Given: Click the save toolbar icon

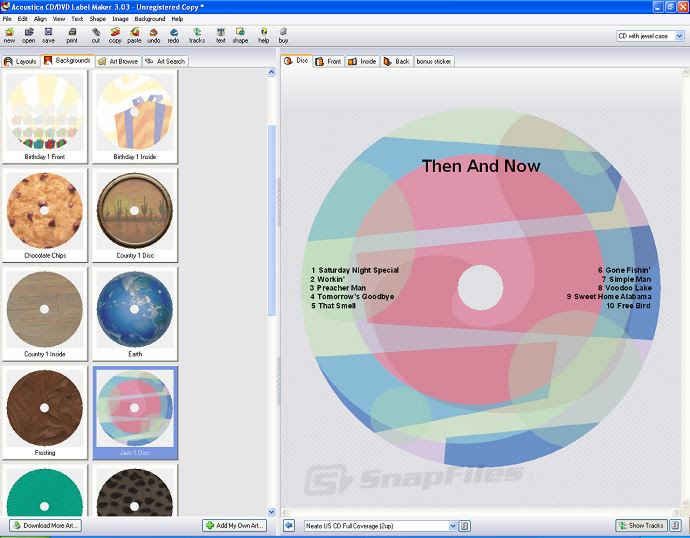Looking at the screenshot, I should tap(48, 36).
